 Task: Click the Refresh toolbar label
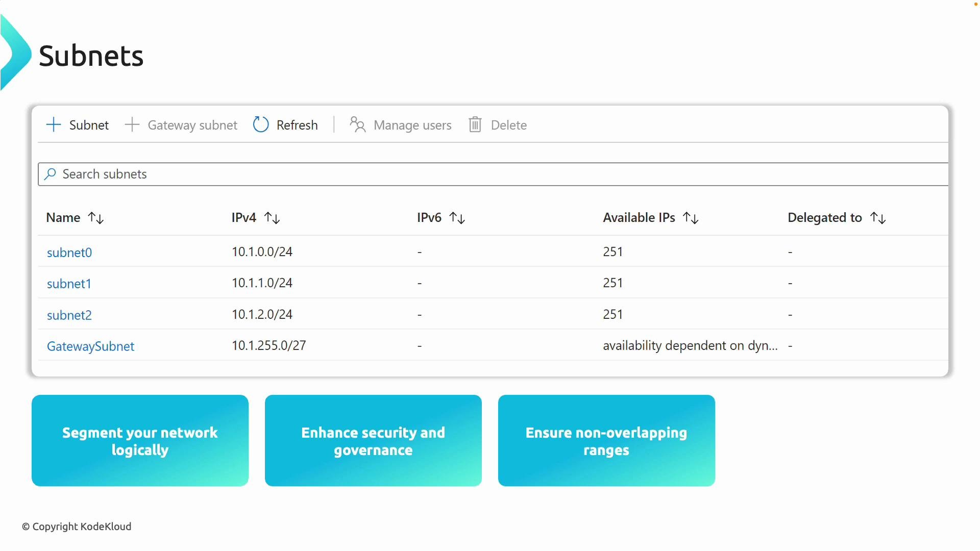[x=297, y=125]
